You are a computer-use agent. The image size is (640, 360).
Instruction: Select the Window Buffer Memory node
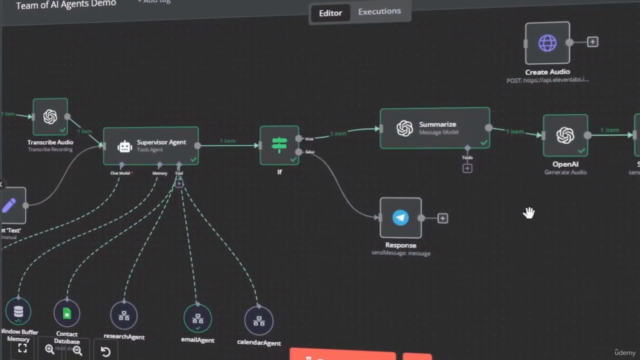click(18, 311)
